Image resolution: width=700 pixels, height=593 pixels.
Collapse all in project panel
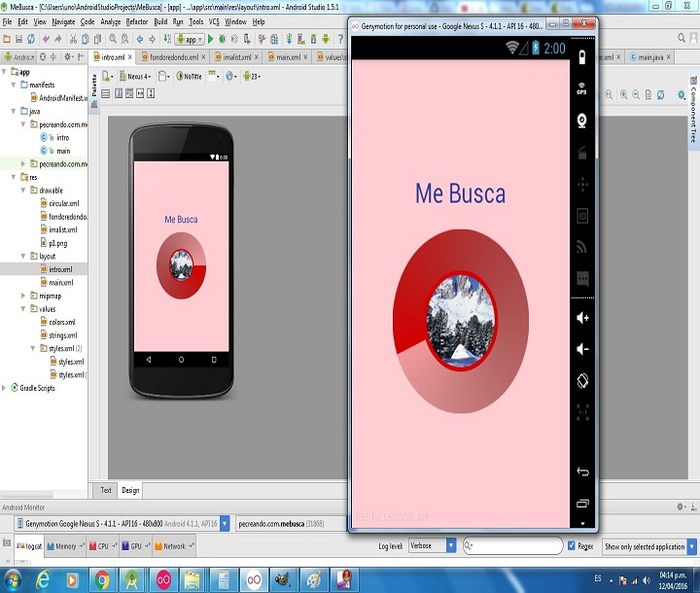coord(53,57)
